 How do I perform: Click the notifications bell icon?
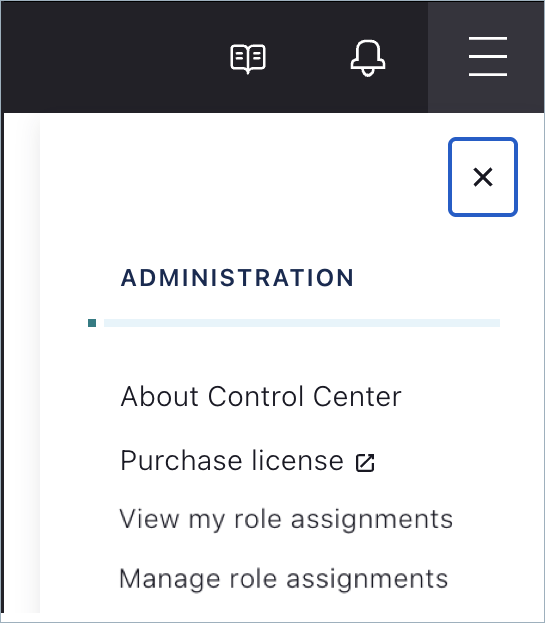368,58
